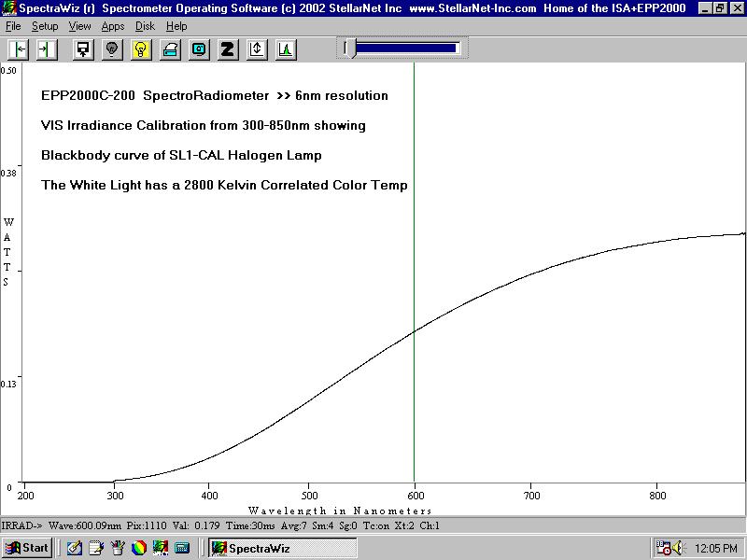This screenshot has width=747, height=560.
Task: Click the system tray scheduler icon
Action: click(x=663, y=548)
